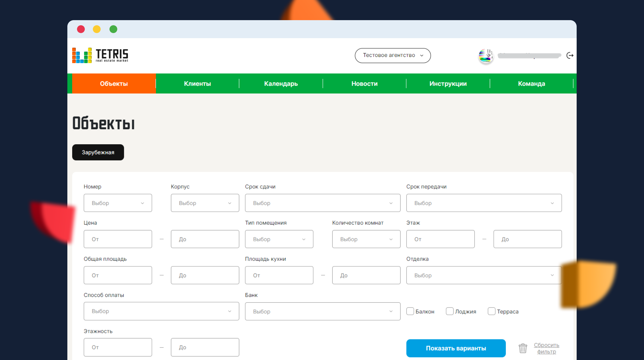Click the green window maximize dot
The image size is (644, 360).
click(113, 29)
